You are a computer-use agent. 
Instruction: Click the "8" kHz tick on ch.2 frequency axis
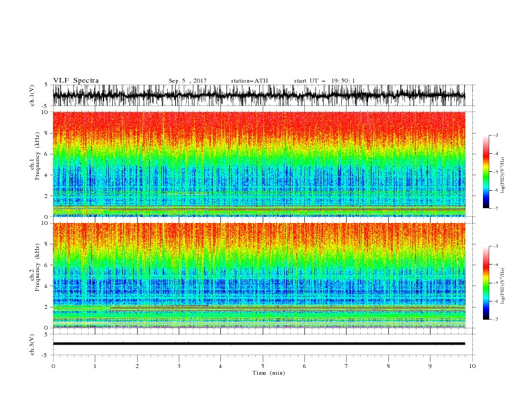click(x=47, y=244)
